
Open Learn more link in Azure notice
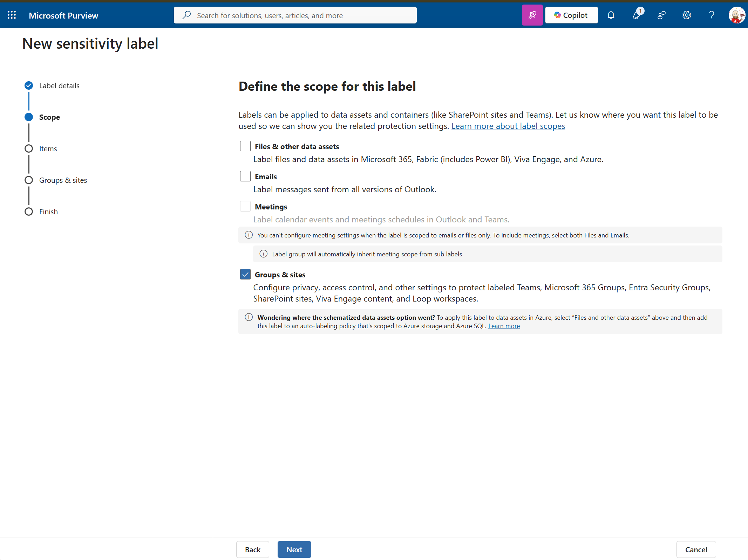(x=504, y=326)
